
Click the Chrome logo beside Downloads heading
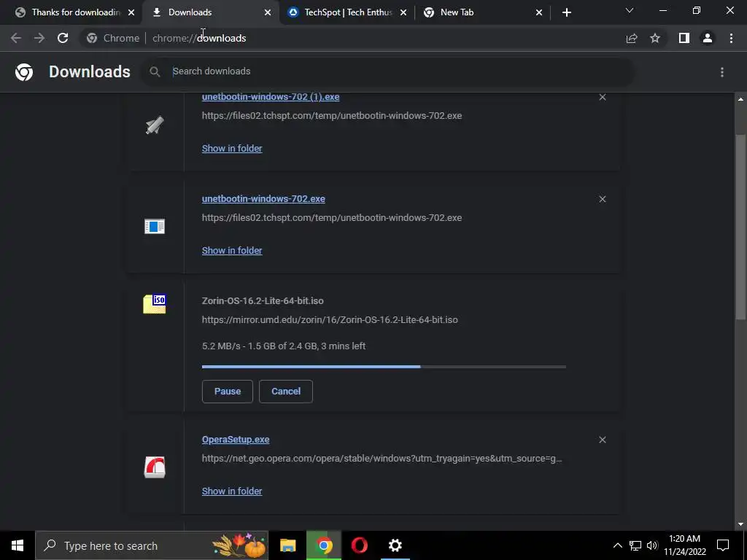(x=24, y=72)
